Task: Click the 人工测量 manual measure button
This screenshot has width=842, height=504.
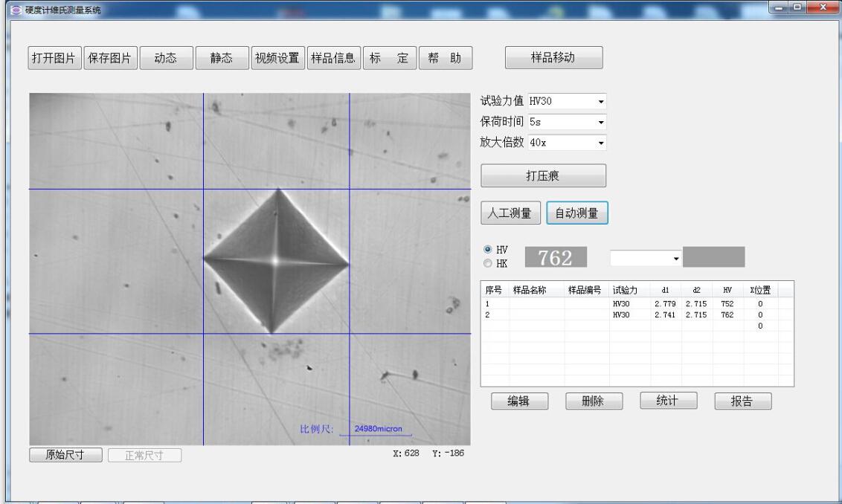Action: click(x=511, y=213)
